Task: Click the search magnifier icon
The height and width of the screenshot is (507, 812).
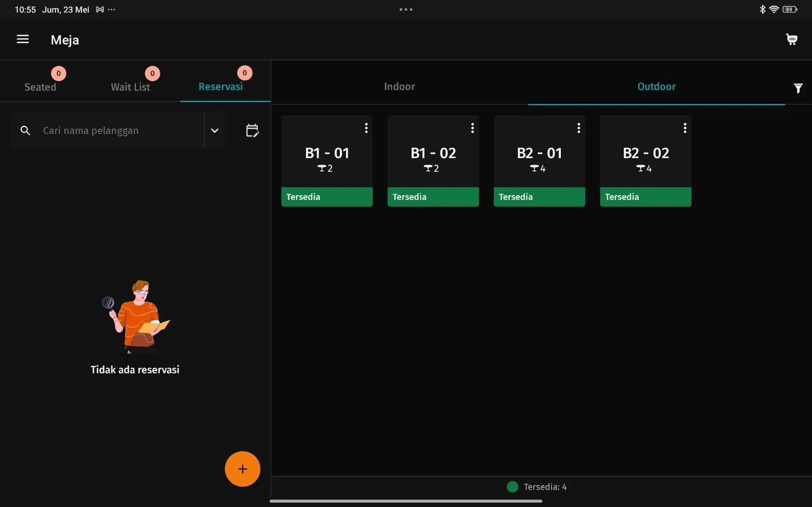Action: tap(25, 130)
